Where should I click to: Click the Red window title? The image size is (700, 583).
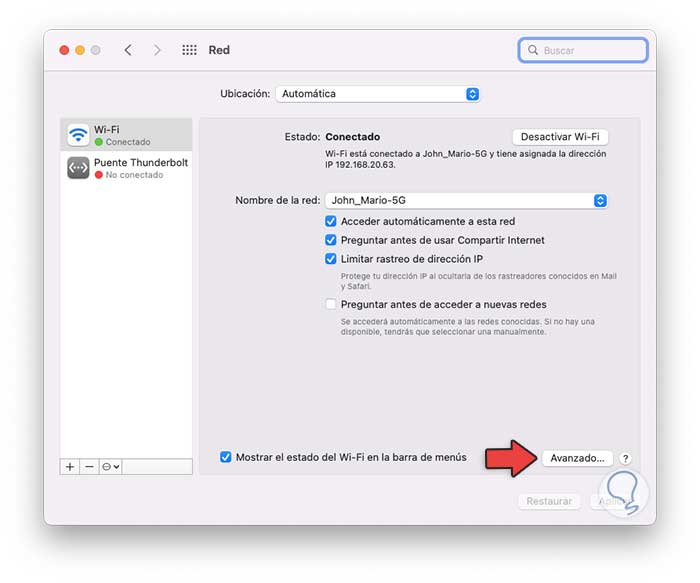219,50
